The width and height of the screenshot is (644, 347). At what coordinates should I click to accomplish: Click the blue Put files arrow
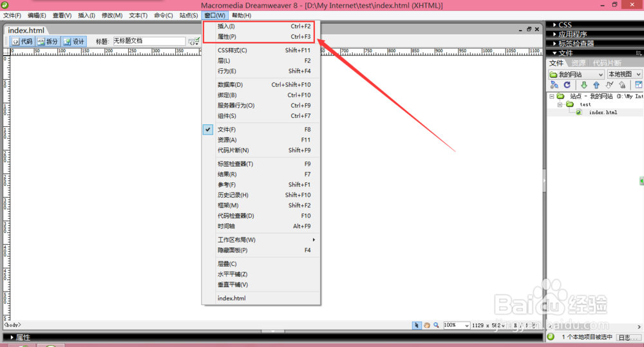(x=596, y=85)
